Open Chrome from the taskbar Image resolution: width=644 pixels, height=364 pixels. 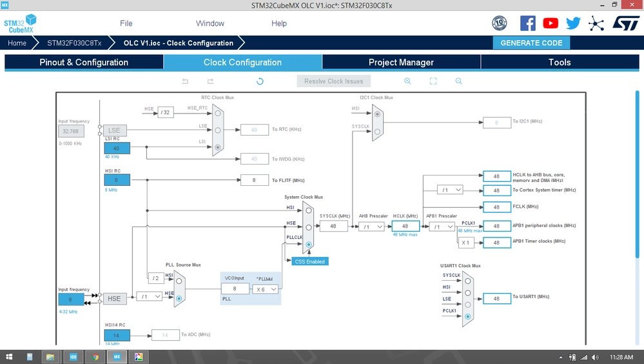(x=95, y=357)
